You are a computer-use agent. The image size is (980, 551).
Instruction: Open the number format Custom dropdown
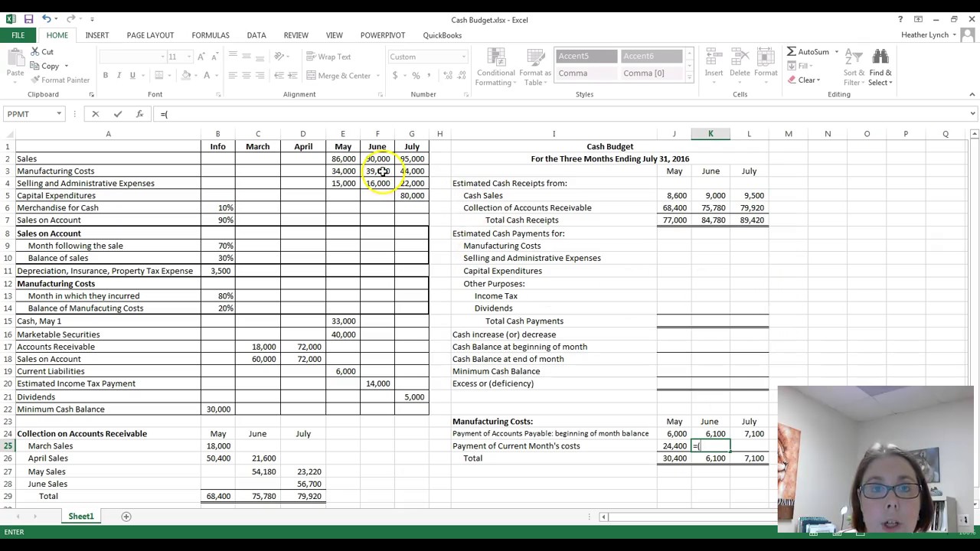pyautogui.click(x=463, y=57)
